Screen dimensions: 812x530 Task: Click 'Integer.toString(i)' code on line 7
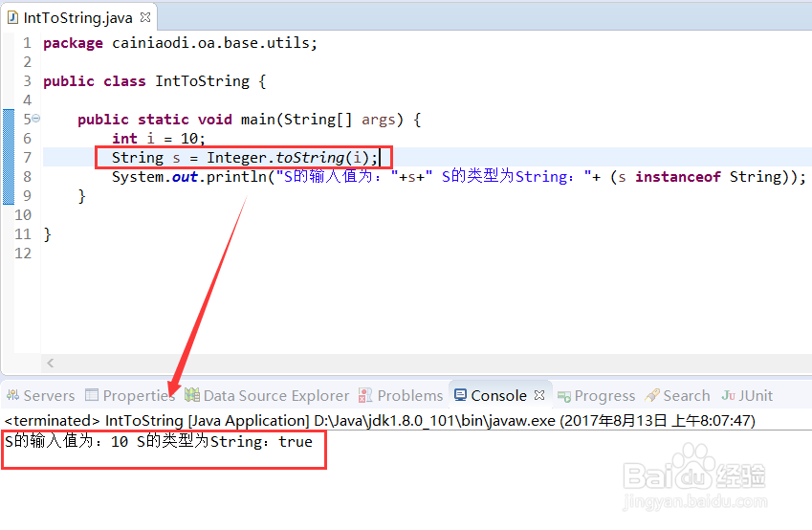[x=288, y=158]
